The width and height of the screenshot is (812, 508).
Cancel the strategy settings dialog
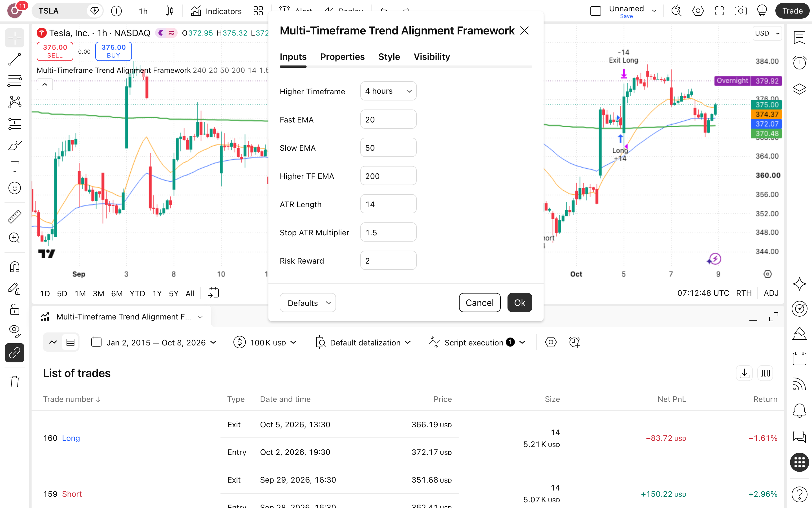[x=480, y=303]
